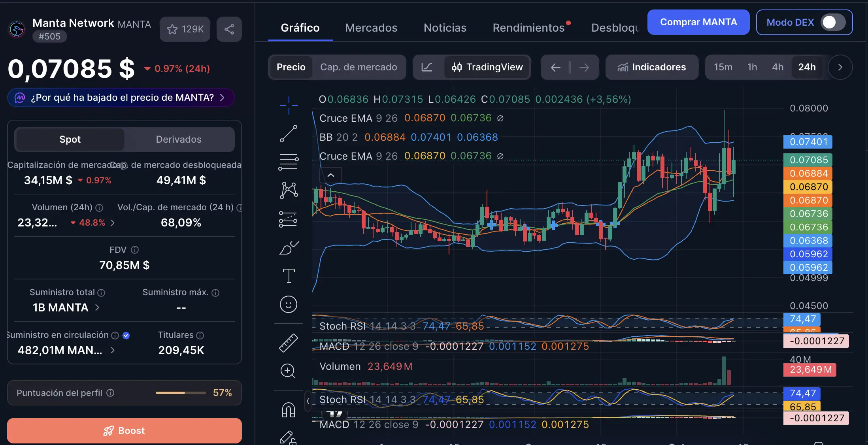Show info for FDV
Image resolution: width=868 pixels, height=445 pixels.
click(x=135, y=250)
